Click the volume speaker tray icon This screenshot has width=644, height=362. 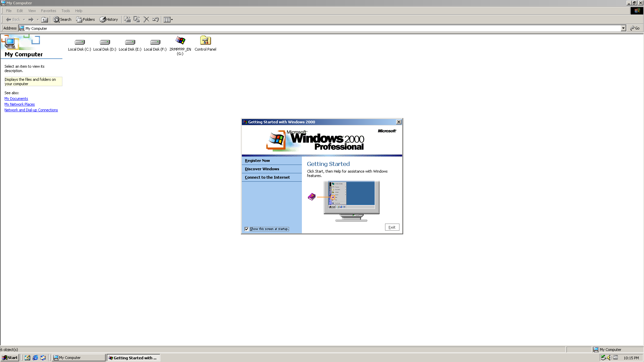pyautogui.click(x=609, y=358)
